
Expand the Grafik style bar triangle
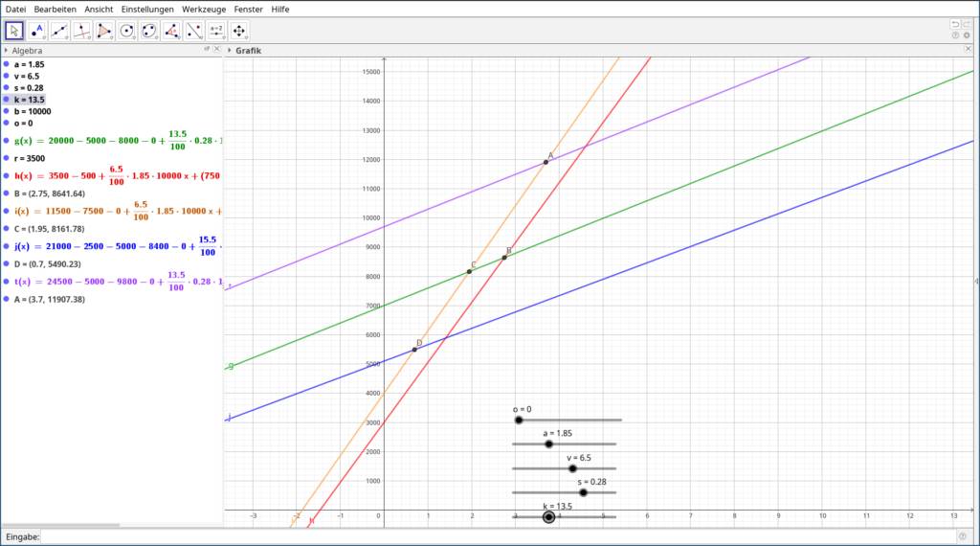[230, 50]
